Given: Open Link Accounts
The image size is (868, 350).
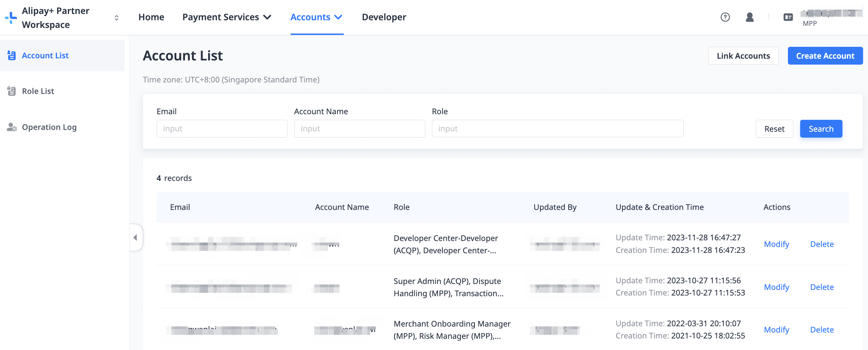Looking at the screenshot, I should point(743,56).
